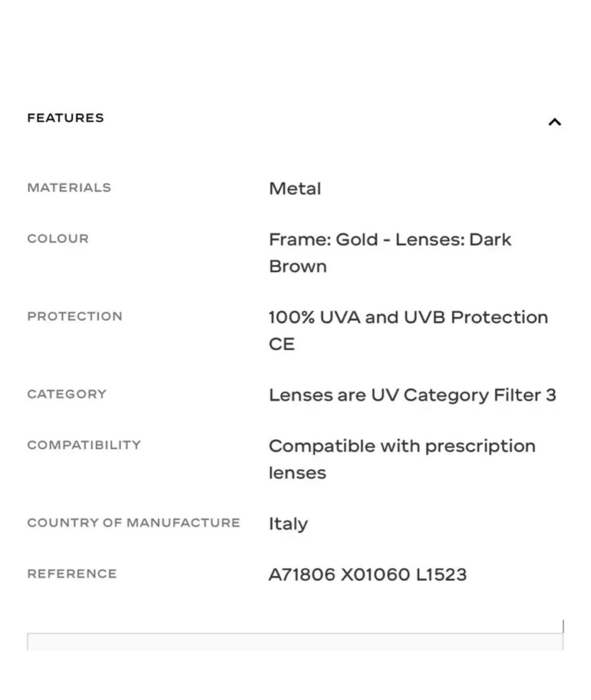Click the grey bordered box below the reference
This screenshot has height=700, width=591.
[295, 641]
